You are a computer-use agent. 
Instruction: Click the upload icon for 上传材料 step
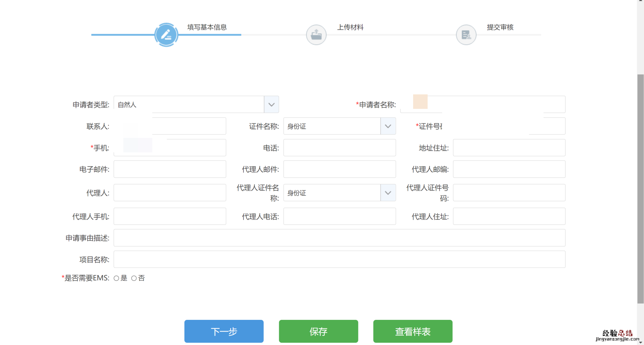pyautogui.click(x=316, y=35)
